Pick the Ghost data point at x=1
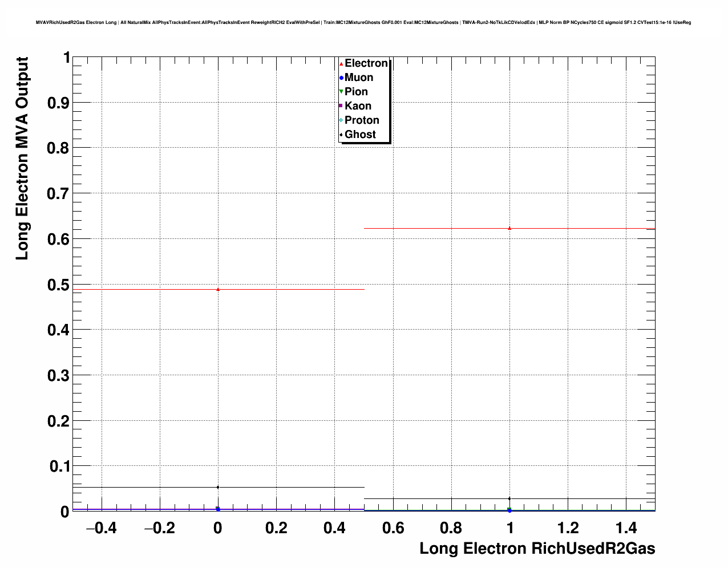The width and height of the screenshot is (728, 568). coord(509,498)
